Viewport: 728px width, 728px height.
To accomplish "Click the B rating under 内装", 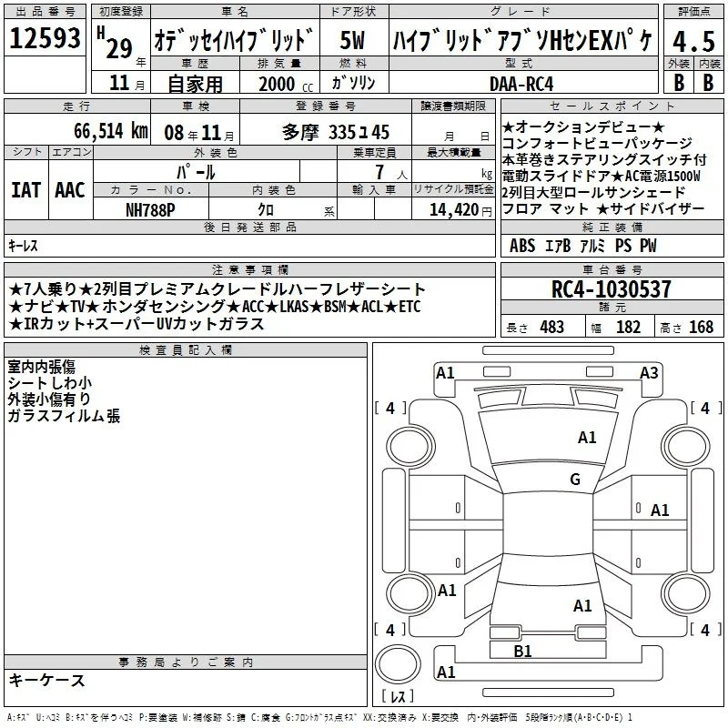I will pyautogui.click(x=708, y=82).
